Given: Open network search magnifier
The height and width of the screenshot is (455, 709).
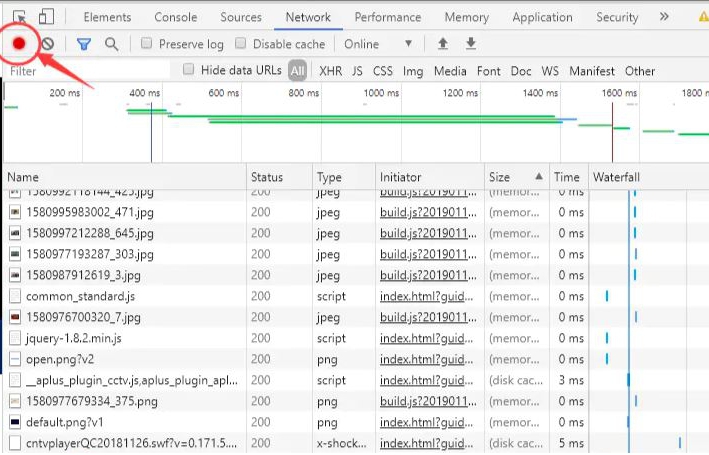Looking at the screenshot, I should (111, 44).
